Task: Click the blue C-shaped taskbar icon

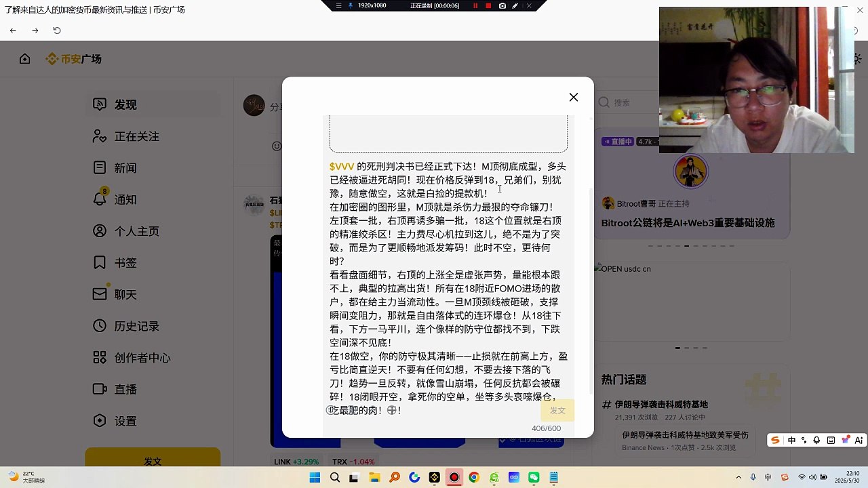Action: [x=414, y=478]
